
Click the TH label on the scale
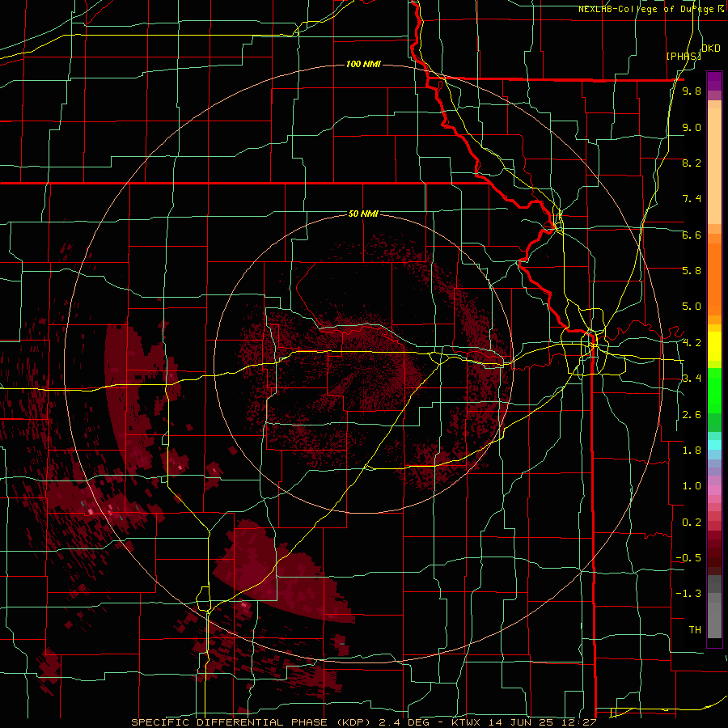click(x=695, y=630)
